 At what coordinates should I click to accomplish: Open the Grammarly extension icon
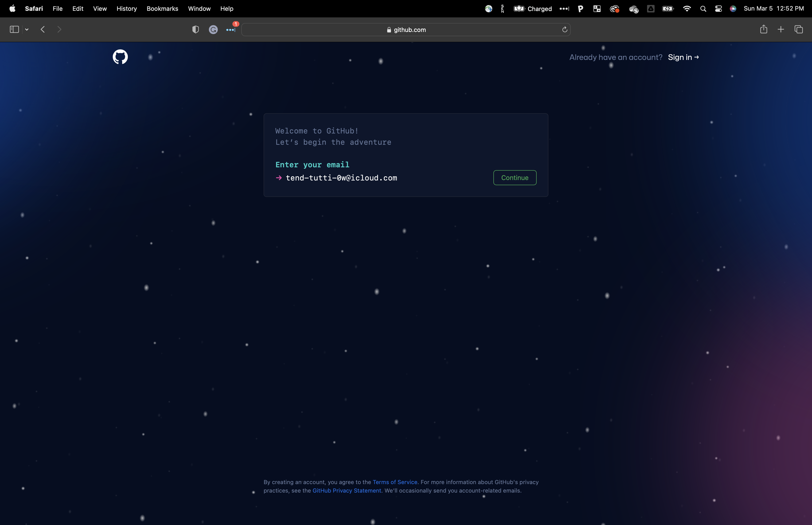pos(213,30)
